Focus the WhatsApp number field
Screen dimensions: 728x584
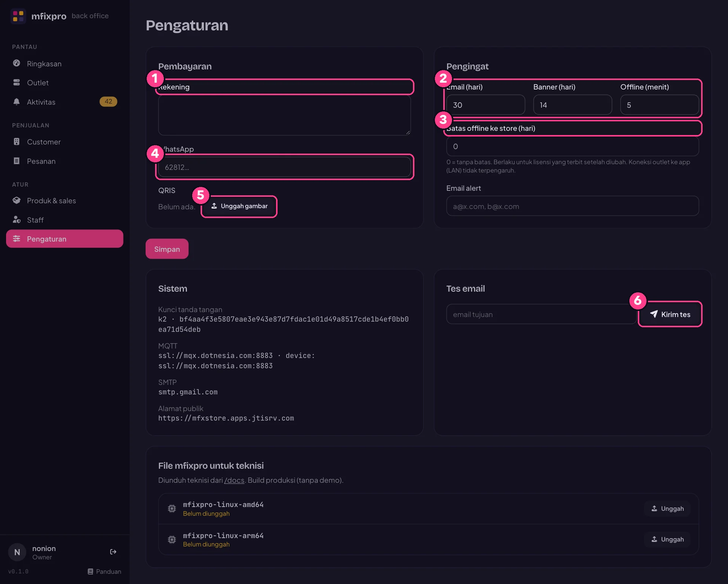284,167
